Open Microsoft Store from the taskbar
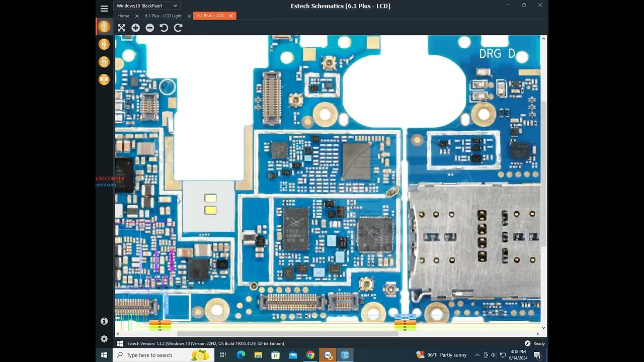 coord(275,355)
